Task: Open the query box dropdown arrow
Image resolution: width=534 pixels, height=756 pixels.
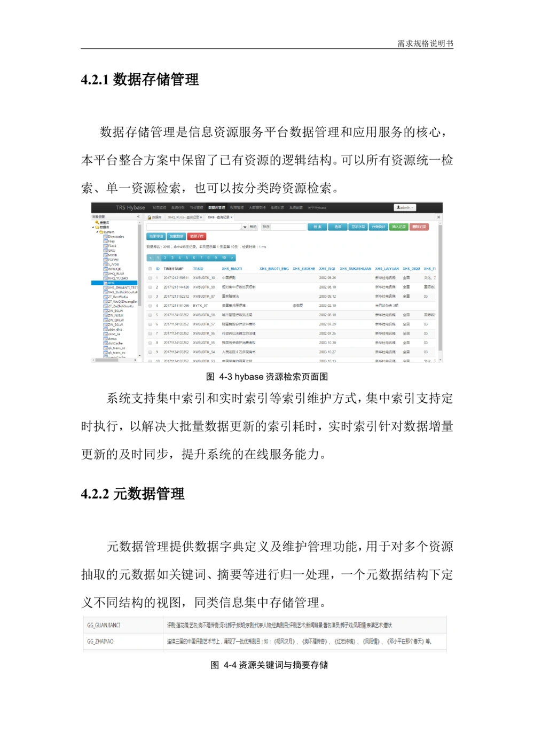Action: (x=245, y=227)
